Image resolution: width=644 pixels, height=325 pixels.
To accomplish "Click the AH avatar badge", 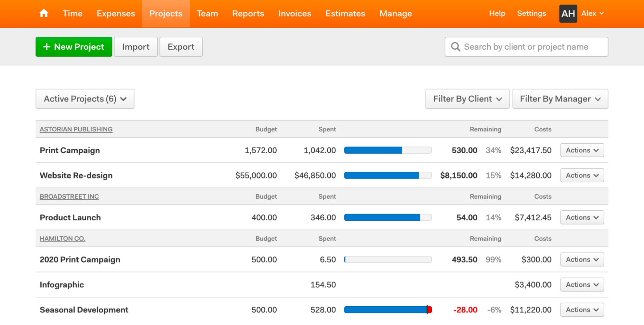I will [568, 13].
